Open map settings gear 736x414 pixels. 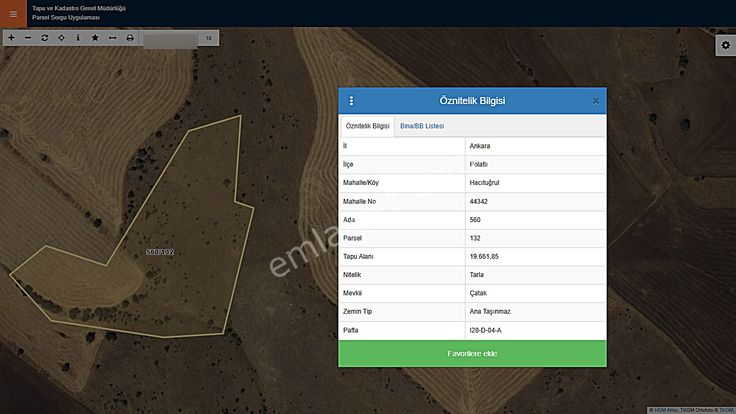coord(726,45)
